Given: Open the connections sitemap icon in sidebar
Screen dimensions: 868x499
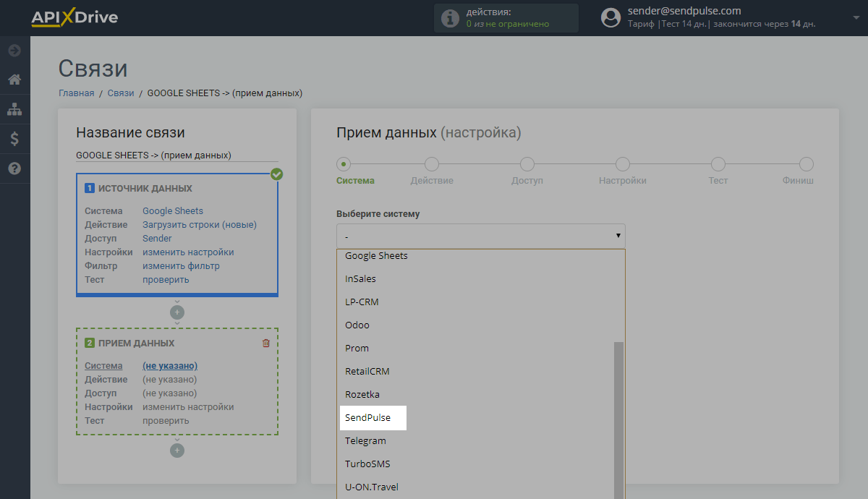Looking at the screenshot, I should [x=14, y=109].
